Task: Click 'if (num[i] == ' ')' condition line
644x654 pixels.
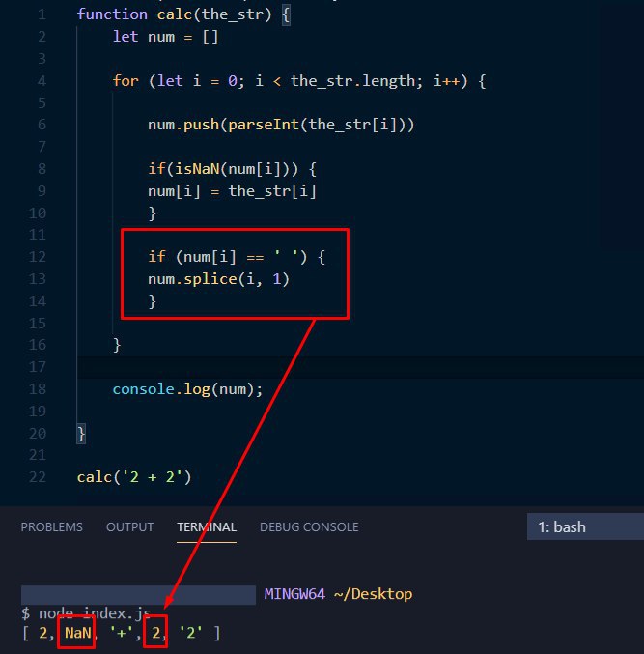Action: [x=237, y=257]
